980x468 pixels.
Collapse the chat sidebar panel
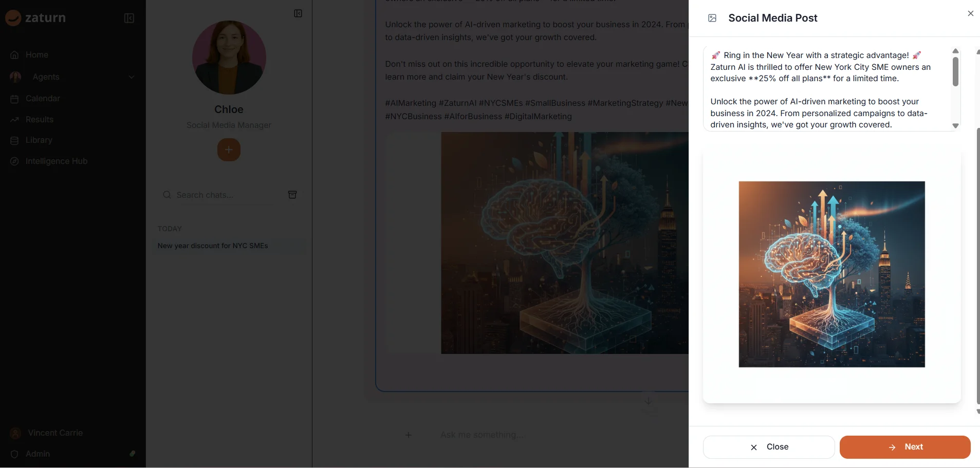click(128, 17)
